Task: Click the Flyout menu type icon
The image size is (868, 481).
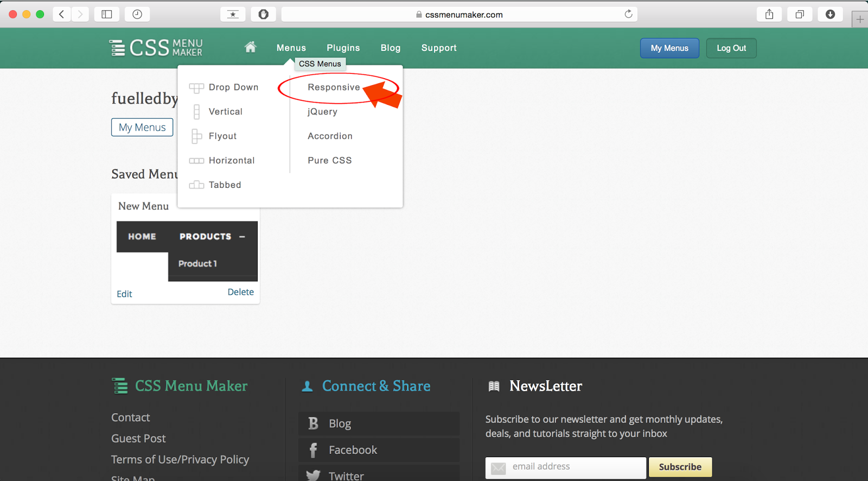Action: point(196,136)
